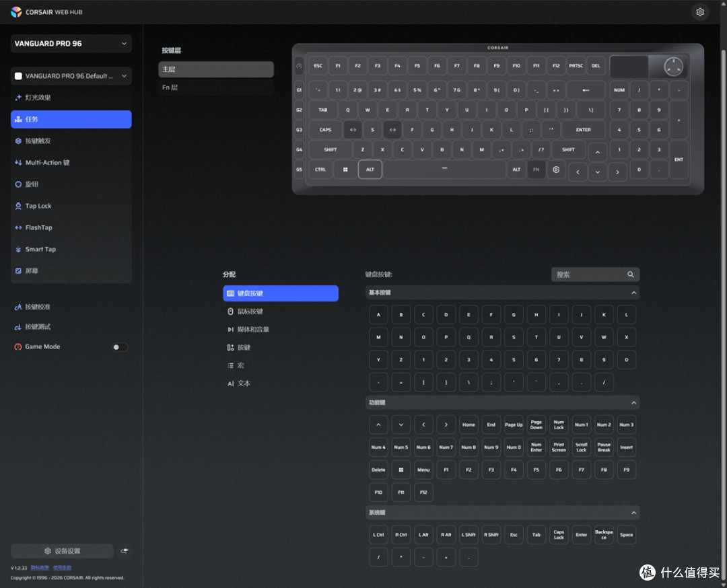Assign the down arrow key from 功能键 list
This screenshot has height=588, width=727.
coord(401,425)
